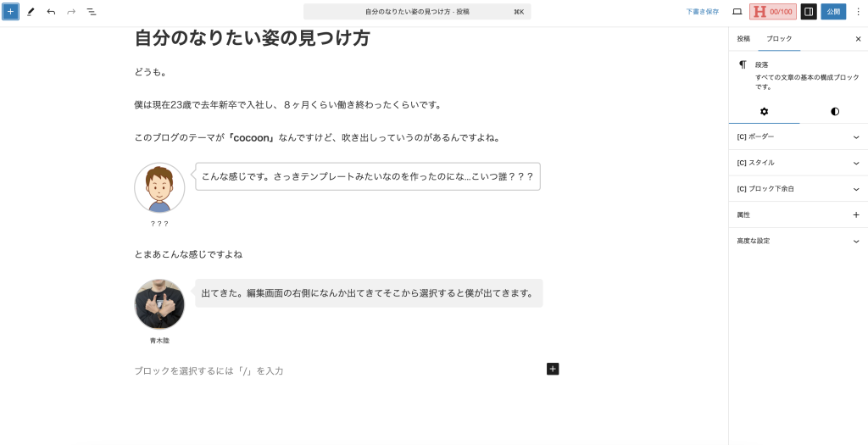The image size is (868, 445).
Task: Open the block inserter plus button
Action: (10, 12)
